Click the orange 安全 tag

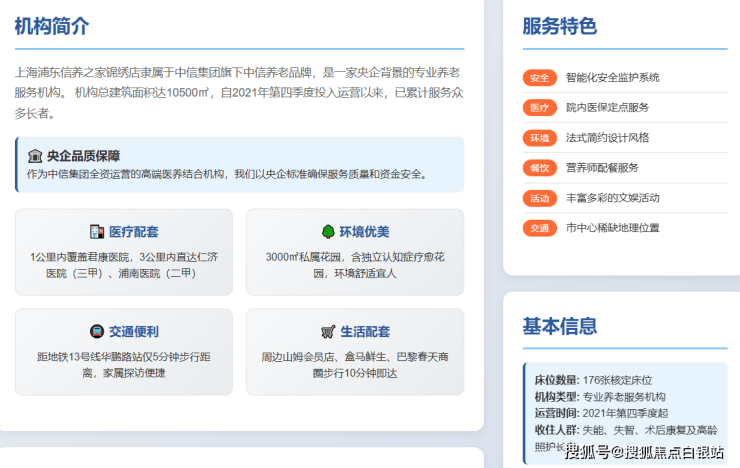539,78
